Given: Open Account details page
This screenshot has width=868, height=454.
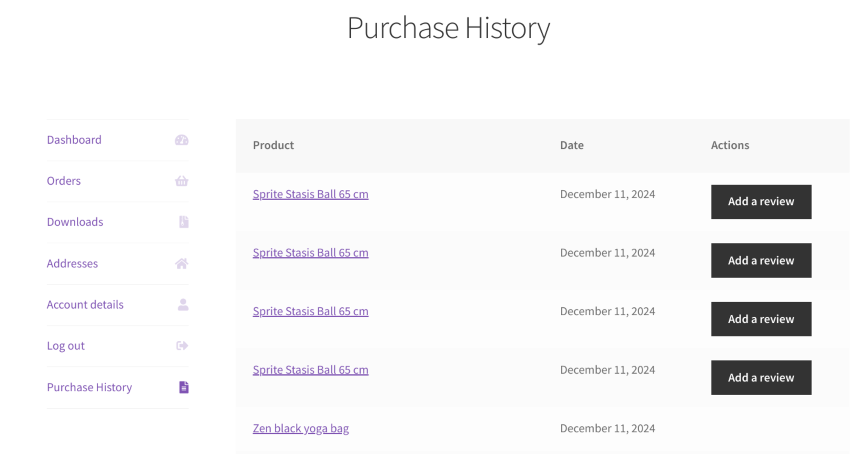Looking at the screenshot, I should (85, 305).
